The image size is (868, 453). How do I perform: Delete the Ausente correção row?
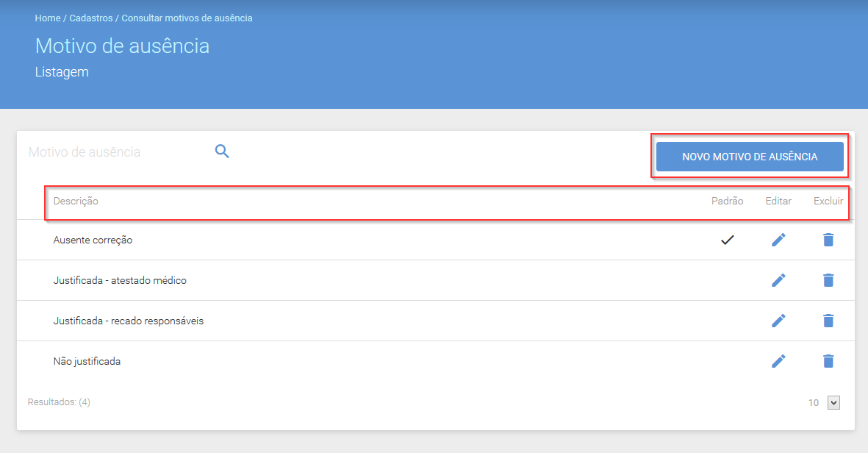[828, 240]
